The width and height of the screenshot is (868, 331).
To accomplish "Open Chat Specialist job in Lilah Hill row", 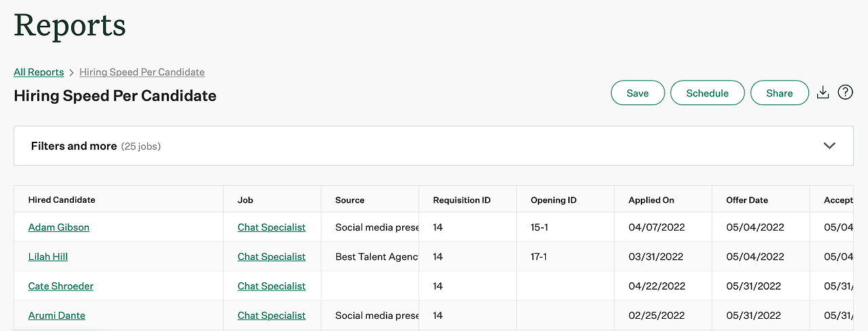I will tap(271, 256).
